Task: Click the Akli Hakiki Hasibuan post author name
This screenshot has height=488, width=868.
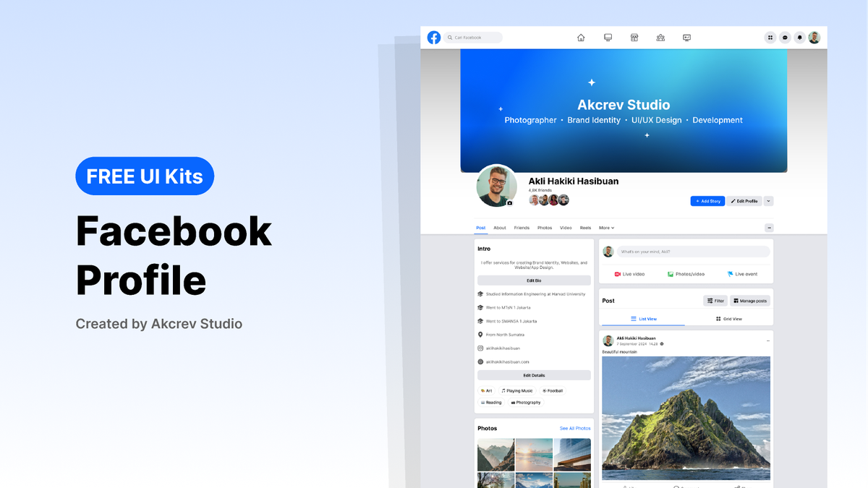Action: click(636, 338)
